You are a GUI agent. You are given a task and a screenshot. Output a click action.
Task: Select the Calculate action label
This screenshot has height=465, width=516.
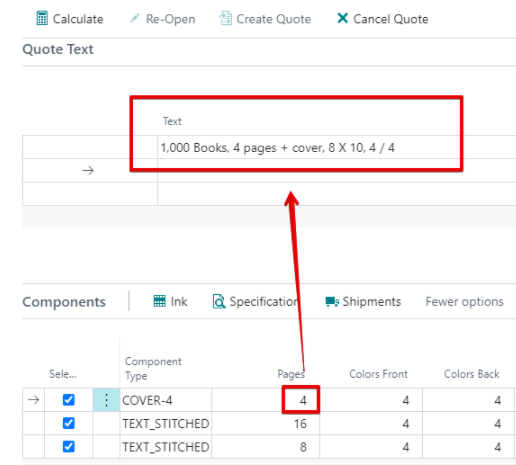point(78,19)
